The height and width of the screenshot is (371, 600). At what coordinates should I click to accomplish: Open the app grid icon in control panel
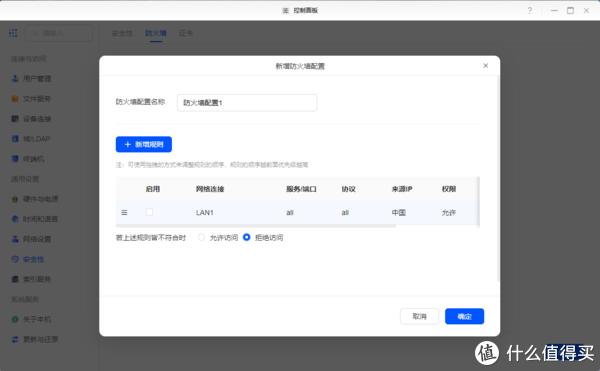coord(13,33)
